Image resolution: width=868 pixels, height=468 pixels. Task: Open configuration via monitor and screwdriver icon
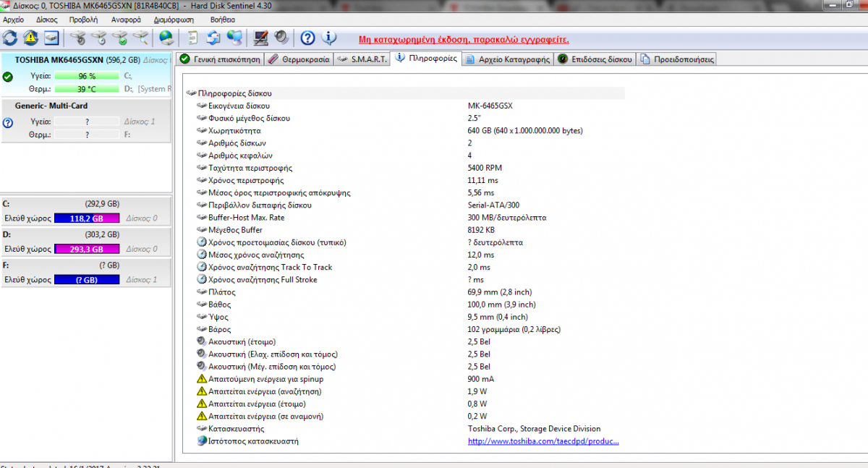pyautogui.click(x=261, y=38)
